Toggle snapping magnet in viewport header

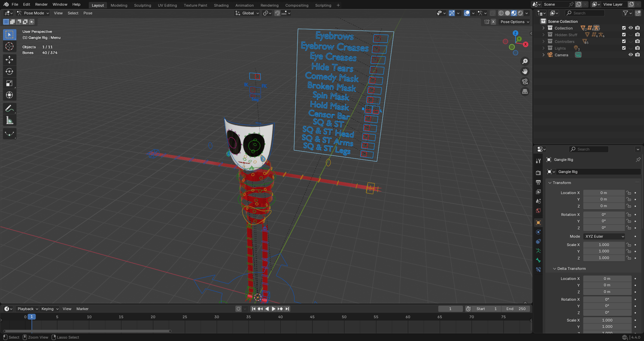point(277,13)
